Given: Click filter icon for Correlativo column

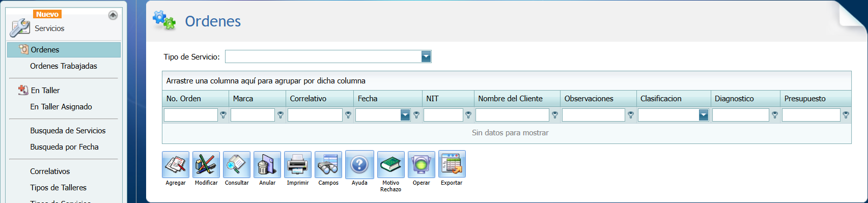Looking at the screenshot, I should click(x=348, y=115).
